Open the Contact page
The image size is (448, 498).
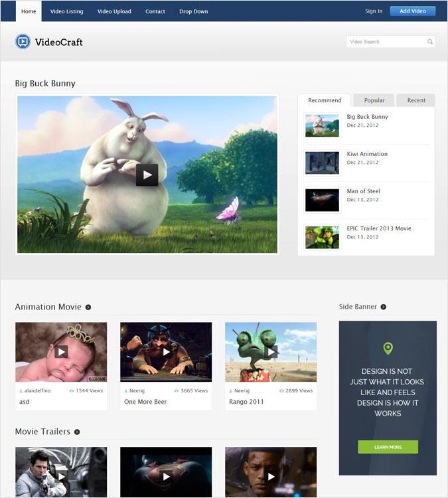155,11
